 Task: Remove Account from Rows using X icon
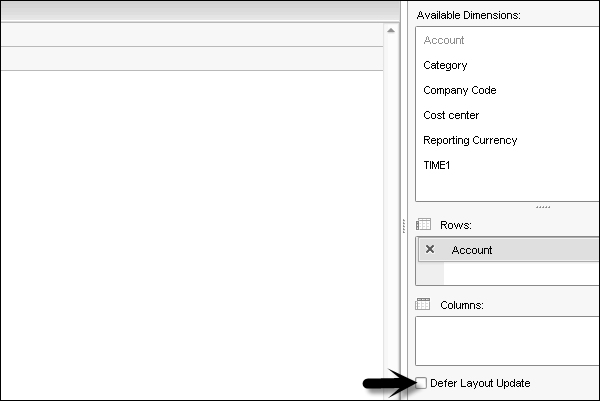430,250
